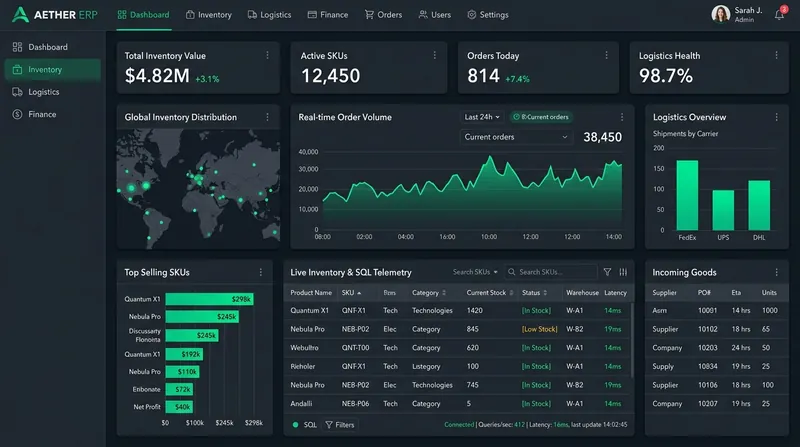800x447 pixels.
Task: Click the DHL shipments bar
Action: click(759, 205)
